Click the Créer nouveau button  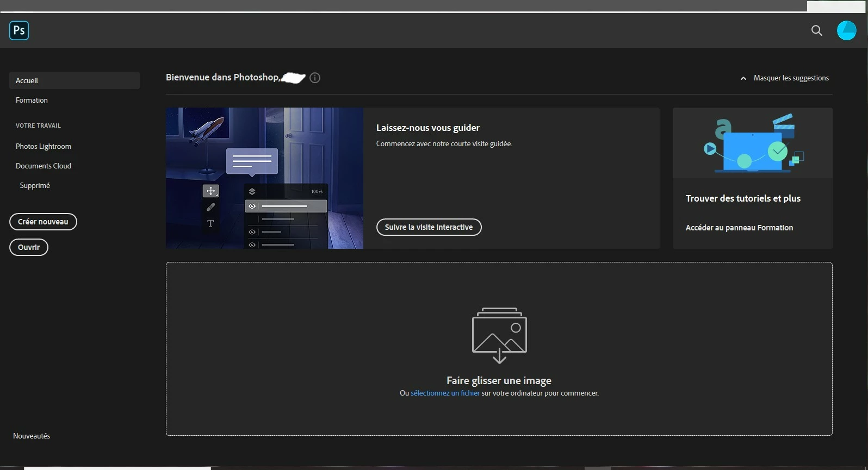(x=43, y=222)
